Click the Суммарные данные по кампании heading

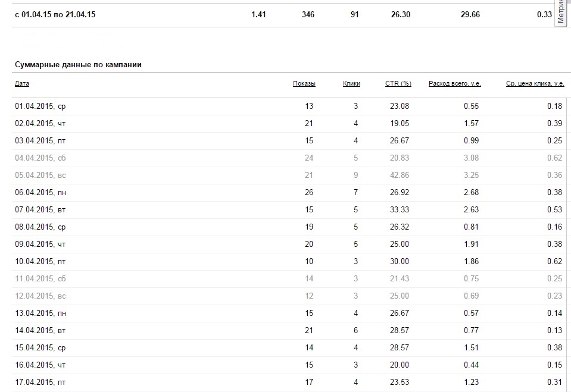point(78,65)
